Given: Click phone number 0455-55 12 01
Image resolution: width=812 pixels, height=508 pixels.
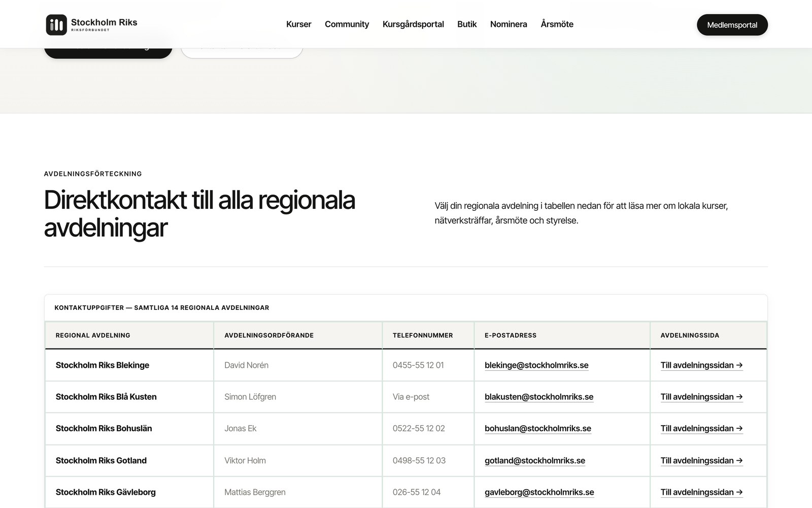Looking at the screenshot, I should (x=418, y=365).
